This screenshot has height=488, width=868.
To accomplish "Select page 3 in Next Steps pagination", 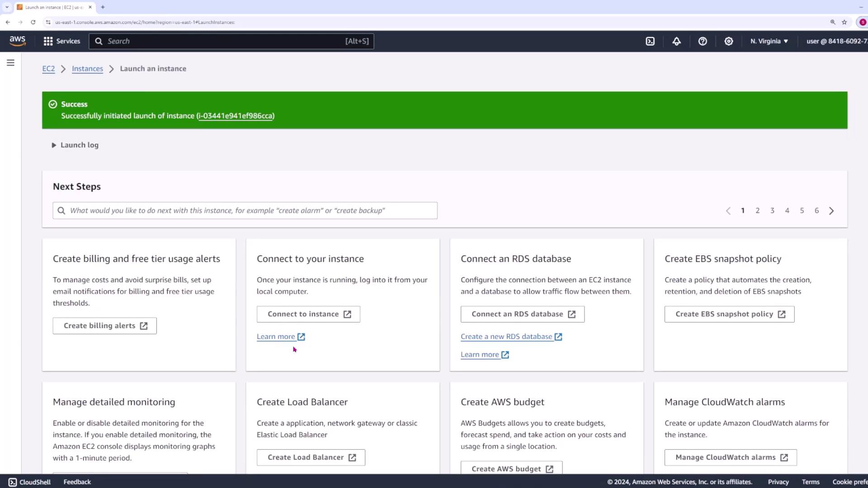I will point(772,211).
